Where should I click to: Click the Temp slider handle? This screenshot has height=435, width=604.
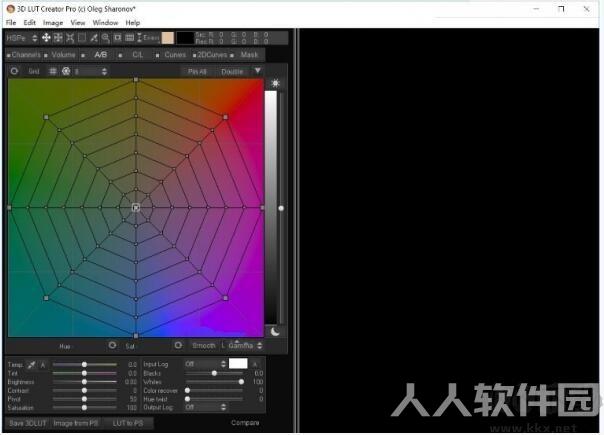[84, 364]
